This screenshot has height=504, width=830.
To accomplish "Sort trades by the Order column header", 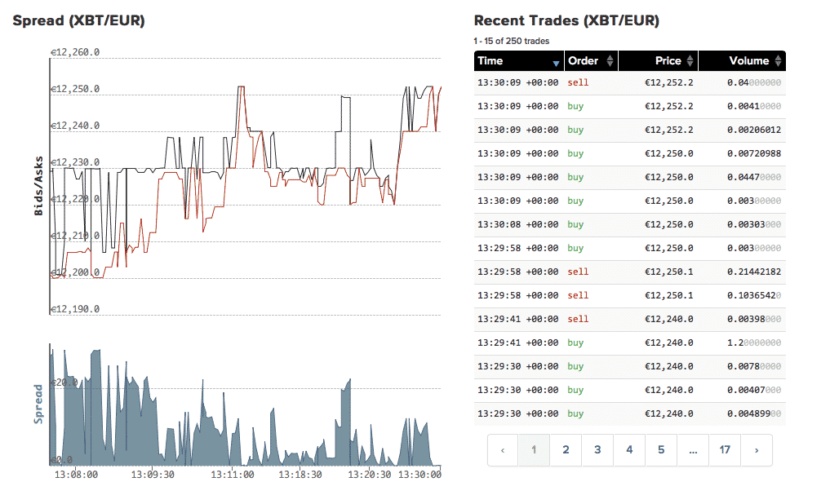I will [x=591, y=61].
